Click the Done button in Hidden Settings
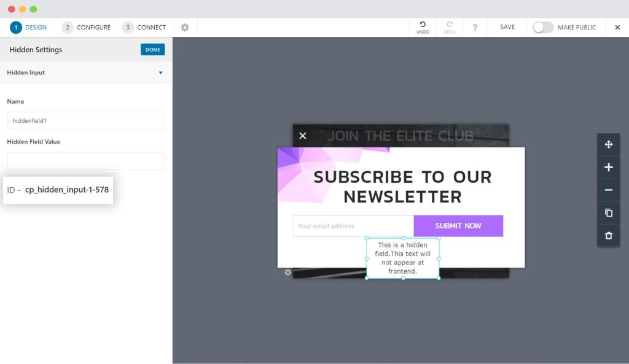629x364 pixels. [152, 50]
